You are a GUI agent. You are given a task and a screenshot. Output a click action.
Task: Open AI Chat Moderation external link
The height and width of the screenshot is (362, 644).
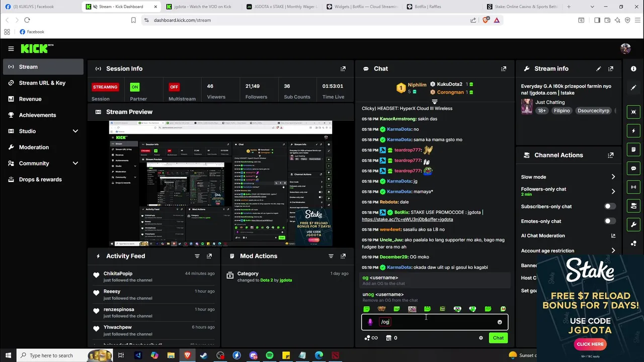tap(613, 236)
